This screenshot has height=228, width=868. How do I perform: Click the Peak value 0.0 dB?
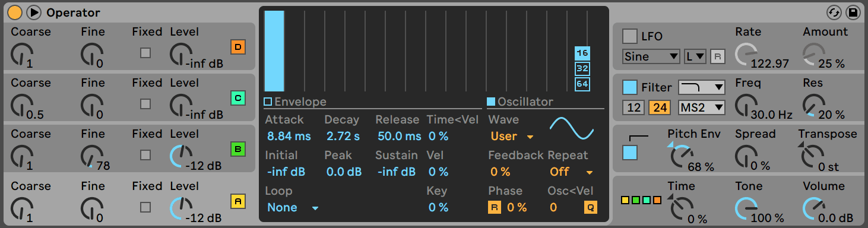[x=344, y=172]
